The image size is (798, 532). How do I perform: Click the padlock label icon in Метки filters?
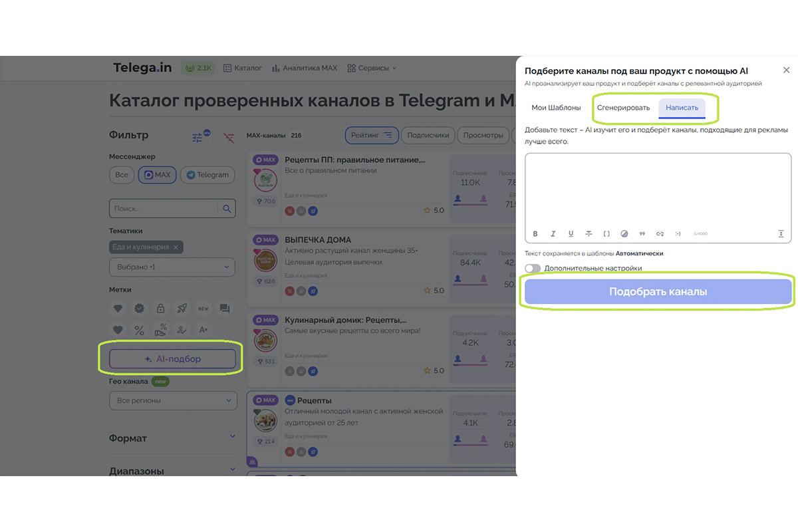160,309
